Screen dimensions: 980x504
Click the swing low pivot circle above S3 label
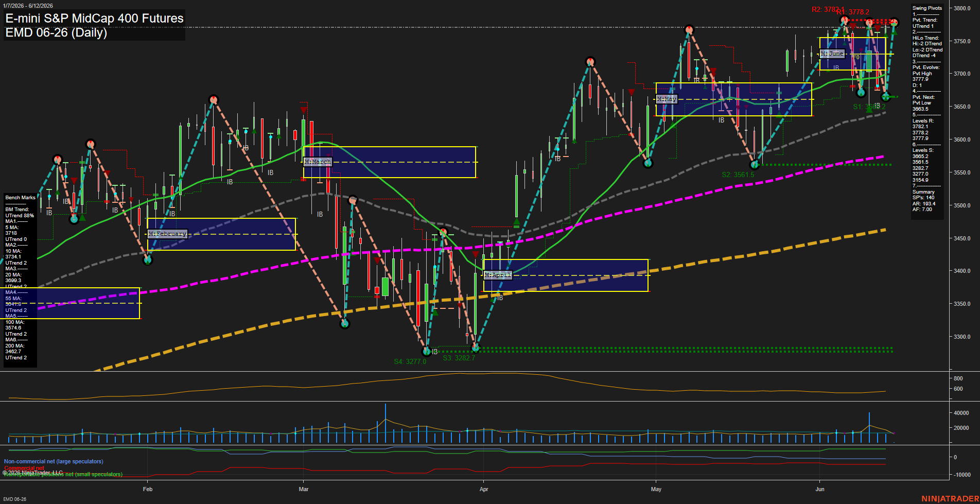(475, 348)
